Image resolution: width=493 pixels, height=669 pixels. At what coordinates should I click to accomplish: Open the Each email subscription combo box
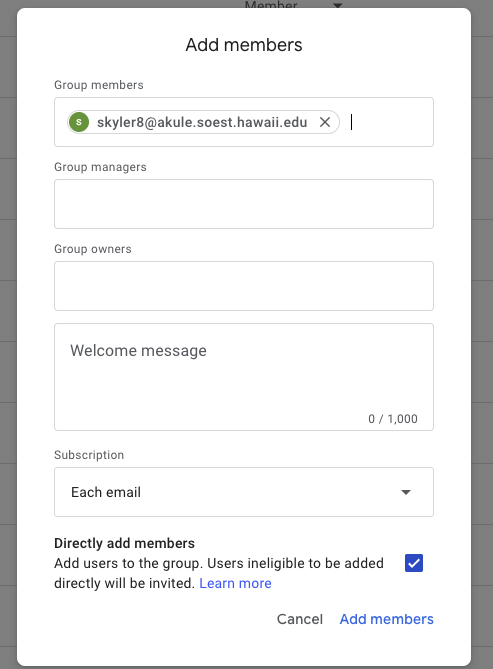tap(244, 492)
